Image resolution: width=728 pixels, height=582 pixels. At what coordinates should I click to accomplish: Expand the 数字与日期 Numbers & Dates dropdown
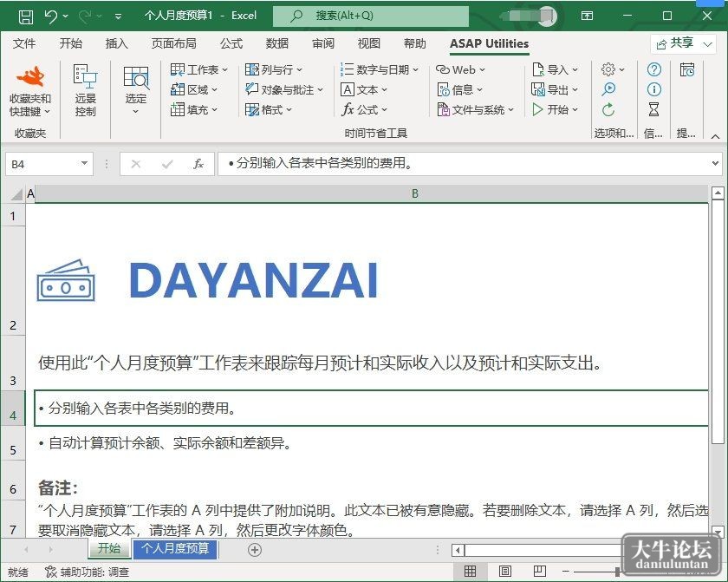coord(380,69)
